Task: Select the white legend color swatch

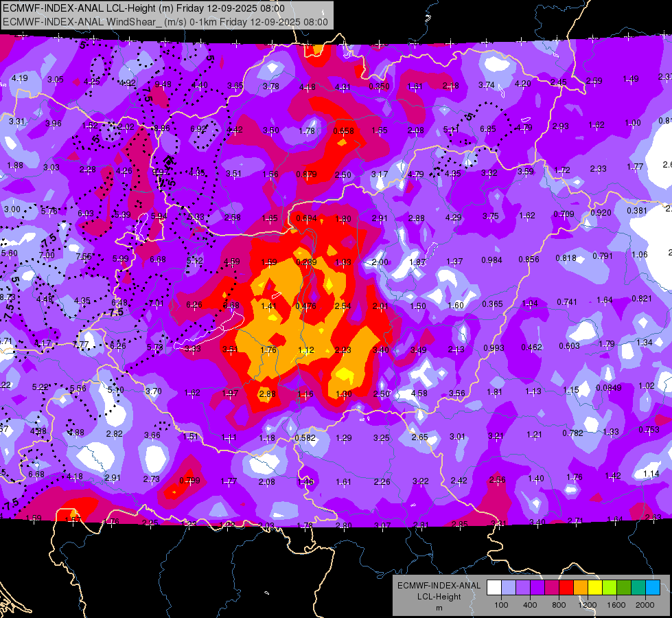Action: pyautogui.click(x=494, y=588)
